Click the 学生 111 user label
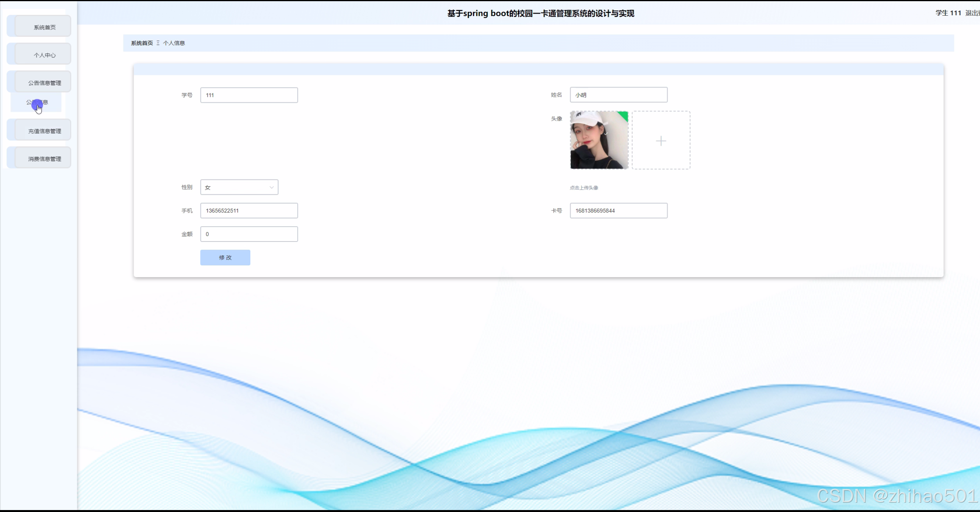This screenshot has width=980, height=512. (948, 13)
